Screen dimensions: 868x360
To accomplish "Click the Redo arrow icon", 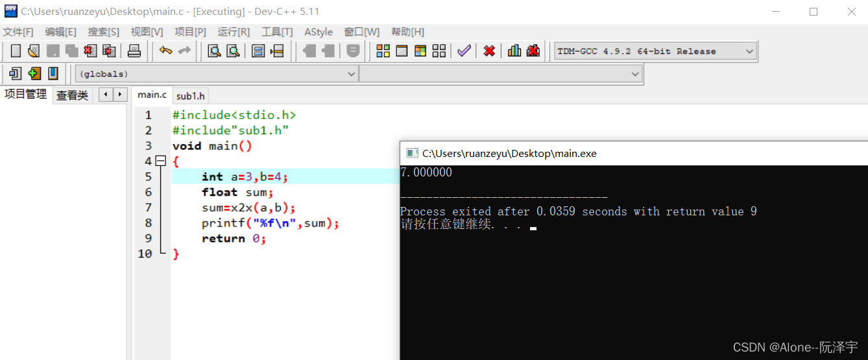I will coord(185,51).
